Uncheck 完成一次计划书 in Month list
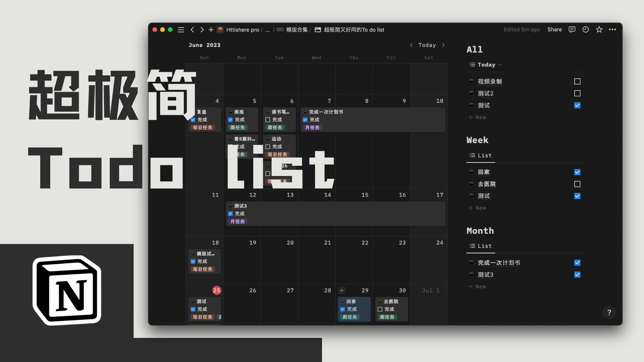 point(577,263)
